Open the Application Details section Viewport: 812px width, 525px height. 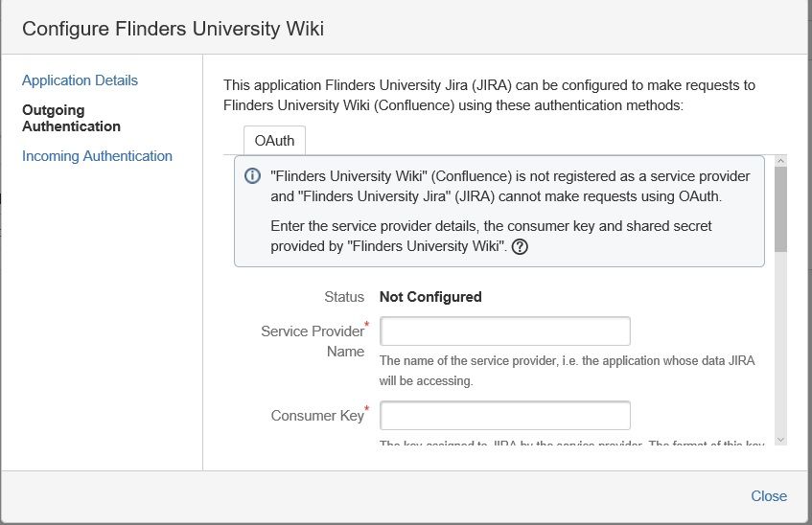click(x=80, y=80)
